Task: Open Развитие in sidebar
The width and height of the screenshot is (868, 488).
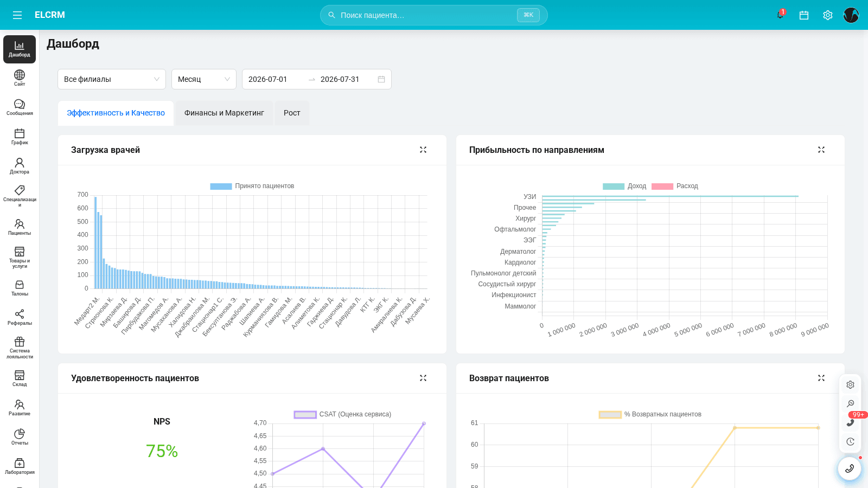Action: tap(20, 408)
